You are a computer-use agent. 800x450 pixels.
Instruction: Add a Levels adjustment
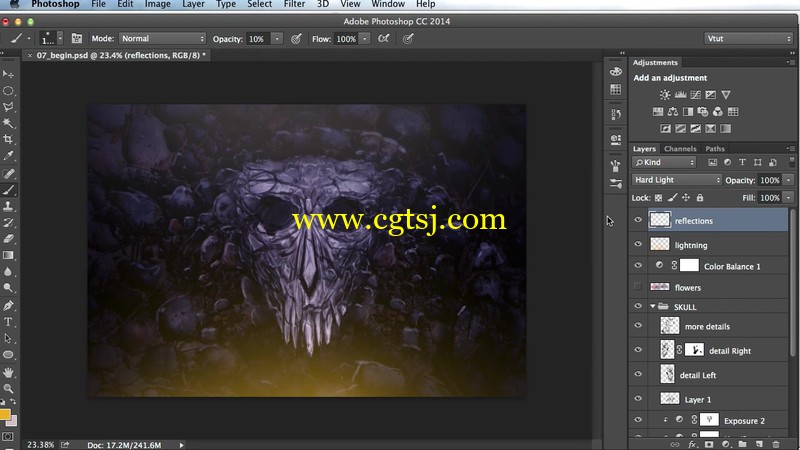(x=680, y=95)
